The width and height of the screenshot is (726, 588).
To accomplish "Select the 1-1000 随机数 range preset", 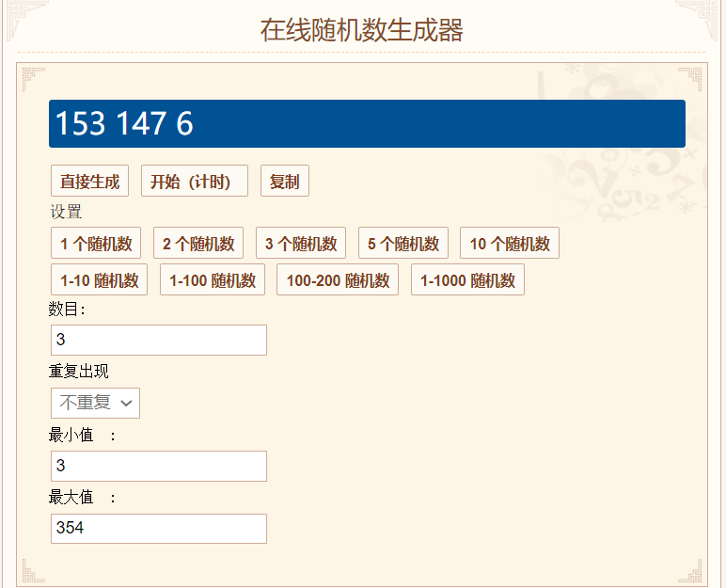I will pyautogui.click(x=466, y=280).
